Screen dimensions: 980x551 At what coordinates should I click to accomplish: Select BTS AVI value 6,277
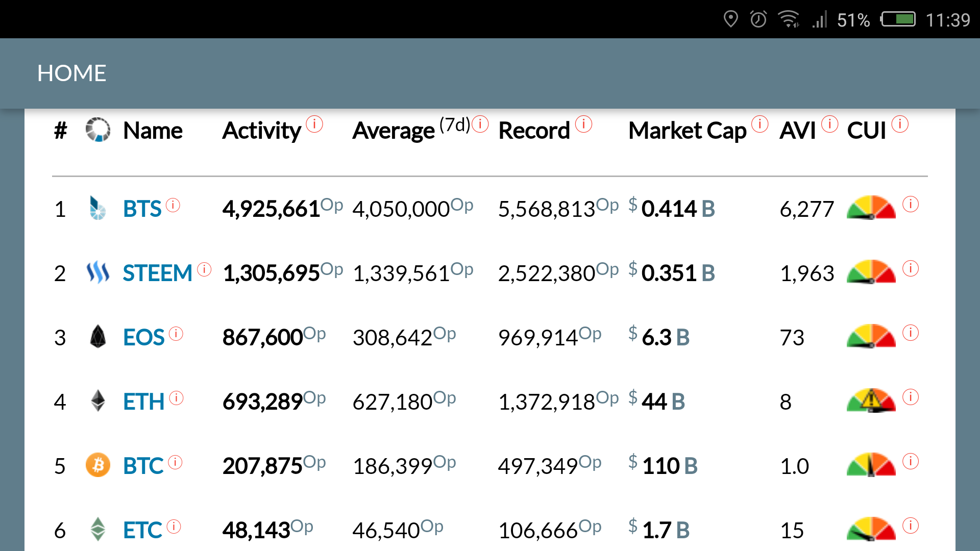(x=807, y=209)
